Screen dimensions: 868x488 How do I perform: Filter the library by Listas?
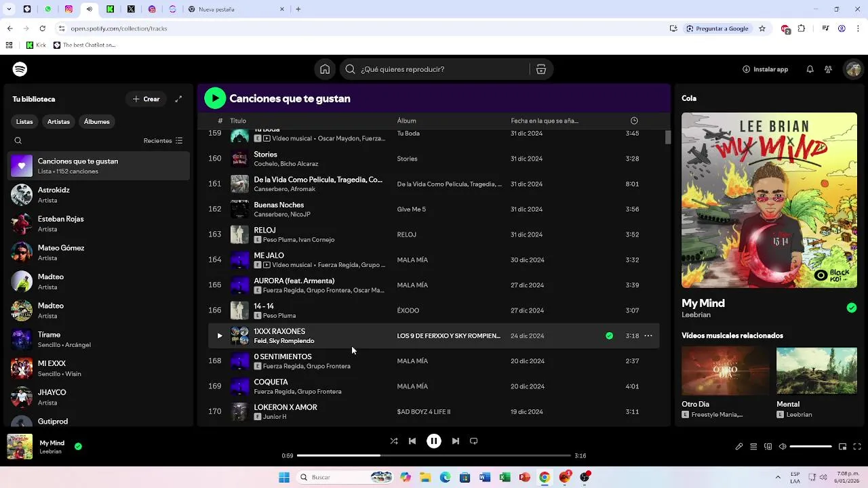click(x=24, y=121)
